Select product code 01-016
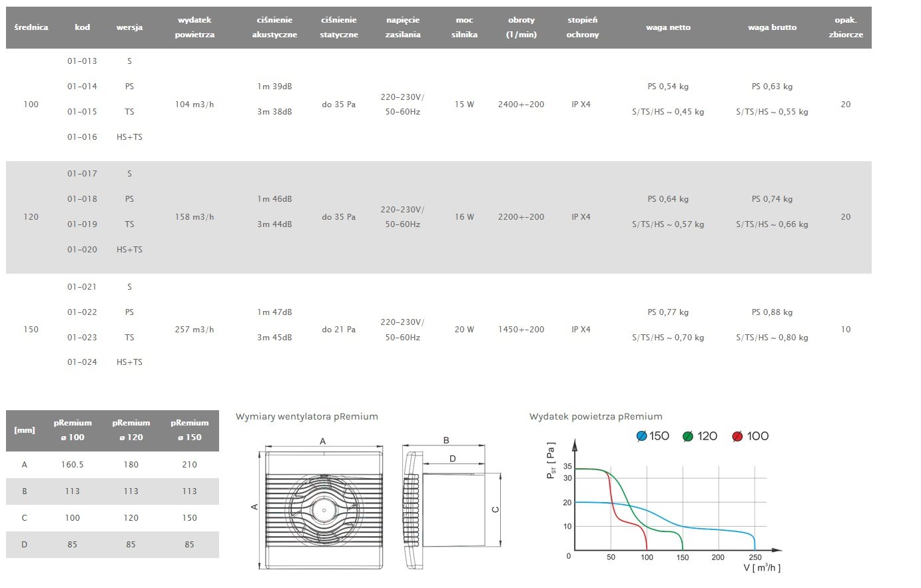This screenshot has height=588, width=921. 82,137
